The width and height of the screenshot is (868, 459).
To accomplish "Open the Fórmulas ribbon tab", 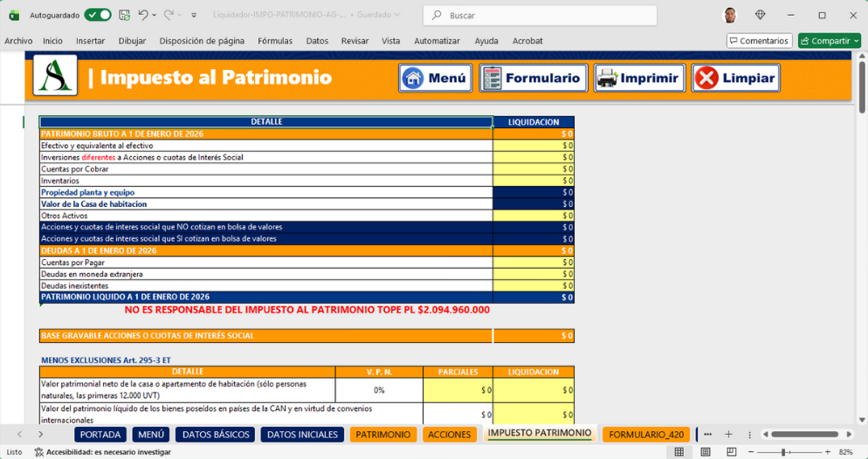I will point(275,41).
